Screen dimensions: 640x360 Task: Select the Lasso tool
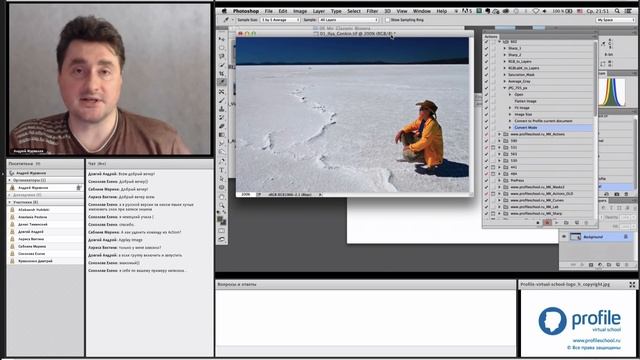(x=222, y=56)
